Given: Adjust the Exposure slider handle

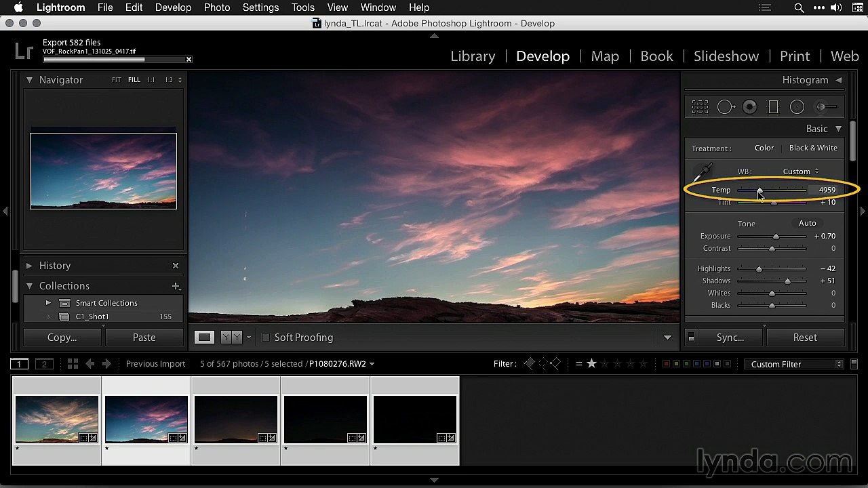Looking at the screenshot, I should tap(776, 237).
